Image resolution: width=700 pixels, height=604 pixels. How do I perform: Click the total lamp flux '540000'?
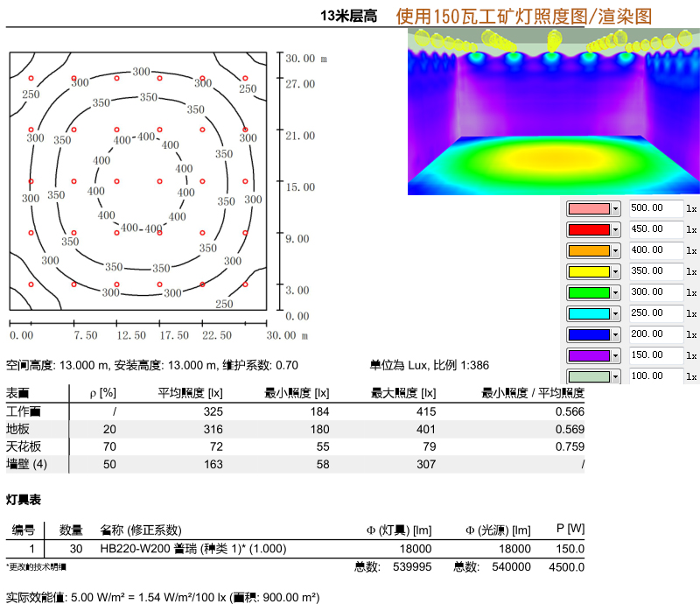(511, 567)
